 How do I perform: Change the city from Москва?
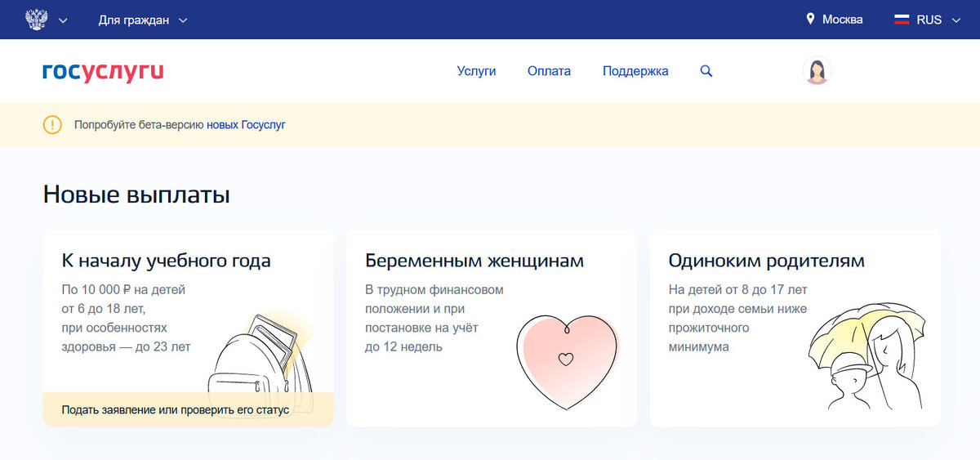[x=842, y=20]
